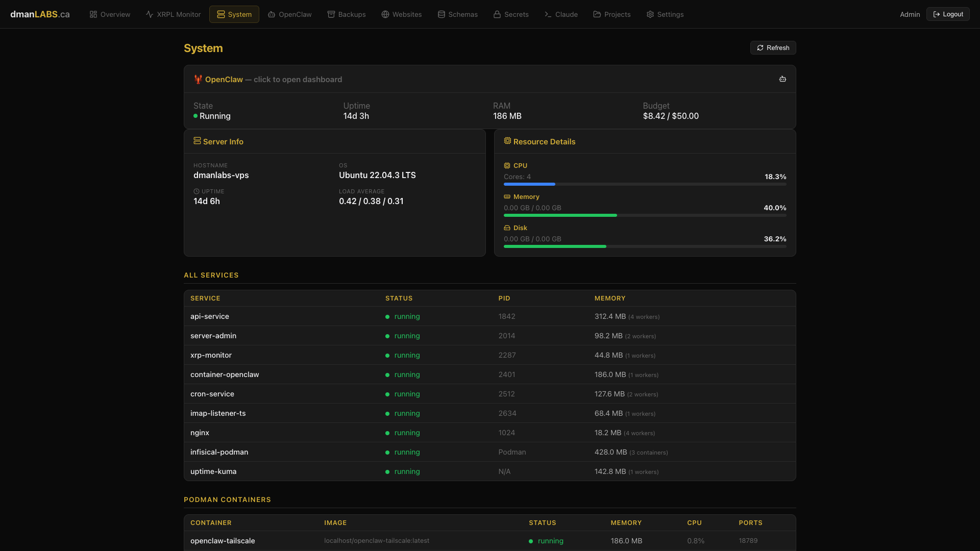Click the clock icon beside UPTIME label
This screenshot has height=551, width=980.
click(x=197, y=191)
